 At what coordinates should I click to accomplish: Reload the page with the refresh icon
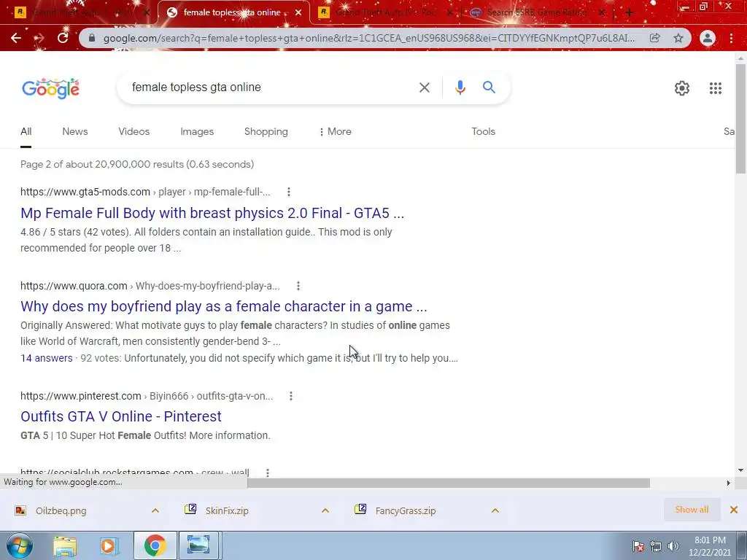point(63,38)
